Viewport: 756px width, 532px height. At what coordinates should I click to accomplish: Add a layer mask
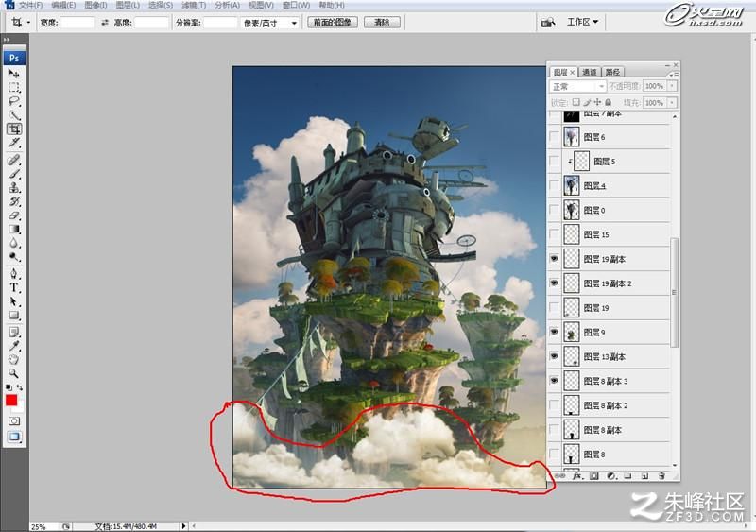click(x=594, y=476)
